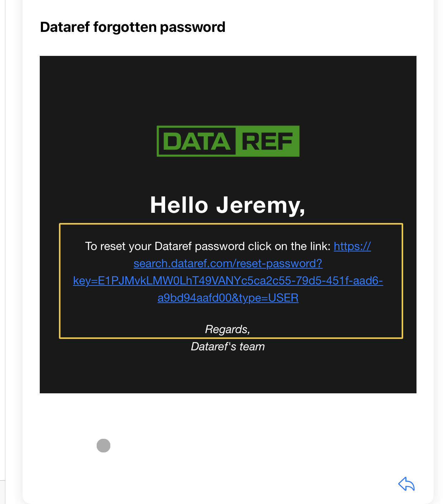443x504 pixels.
Task: Open the search.dataref.com/reset-password link line
Action: click(228, 264)
